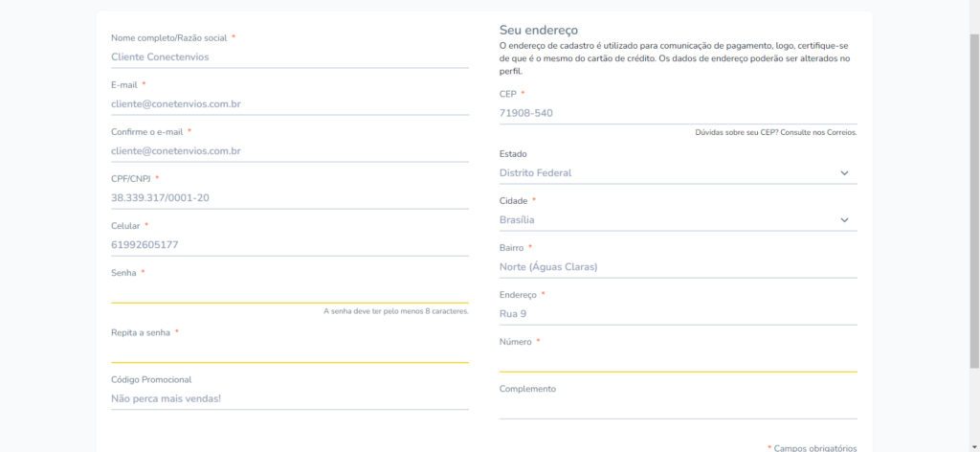Focus the Celular number field
Screen dimensions: 980x452
[x=290, y=245]
